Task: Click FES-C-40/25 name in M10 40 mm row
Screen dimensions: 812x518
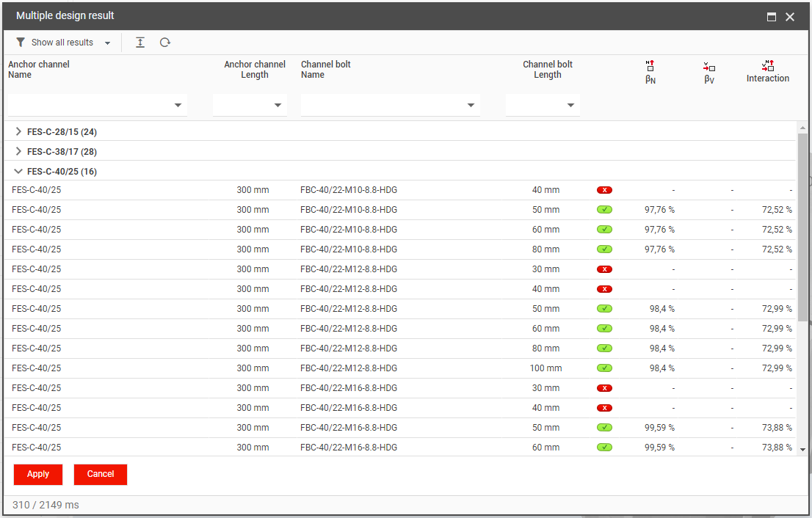Action: point(36,190)
